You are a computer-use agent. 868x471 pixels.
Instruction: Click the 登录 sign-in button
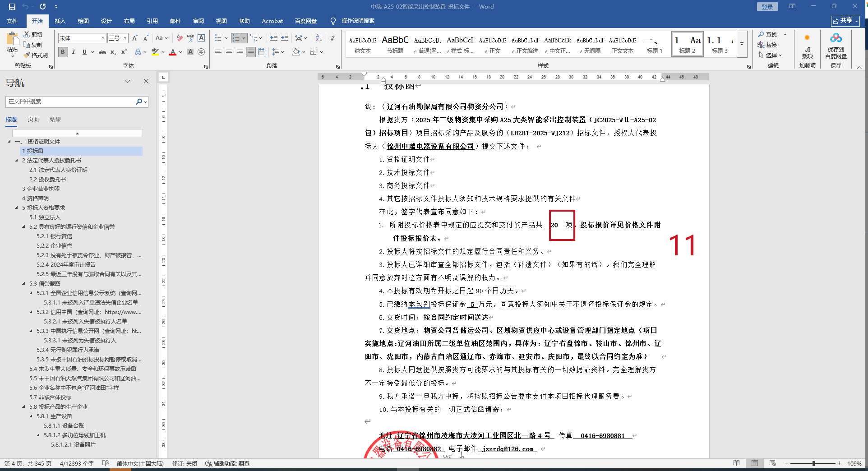point(767,7)
